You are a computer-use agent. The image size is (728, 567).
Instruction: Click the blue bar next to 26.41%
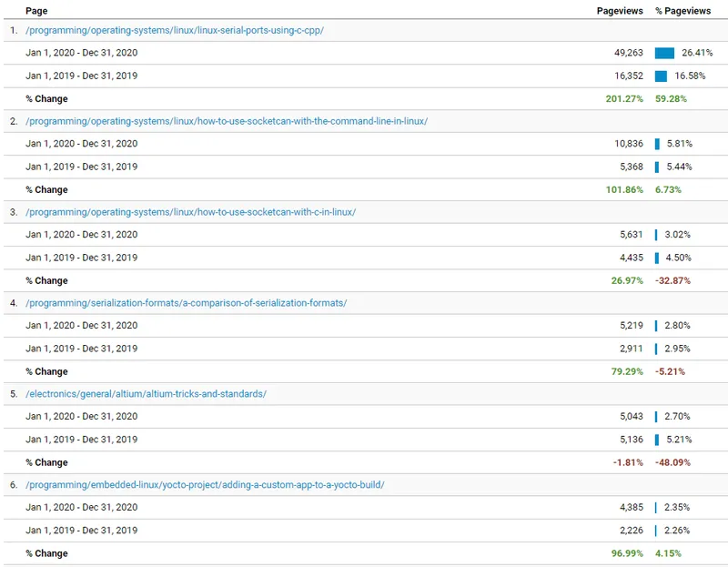click(664, 53)
